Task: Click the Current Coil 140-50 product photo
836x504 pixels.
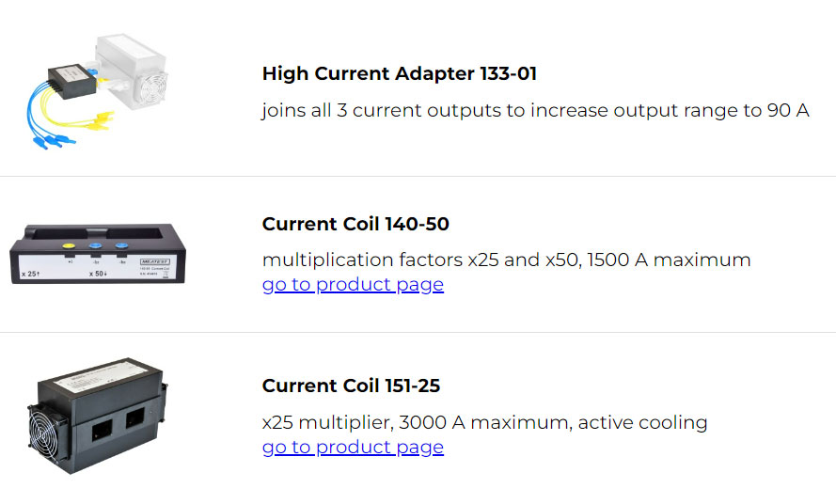Action: [x=98, y=254]
